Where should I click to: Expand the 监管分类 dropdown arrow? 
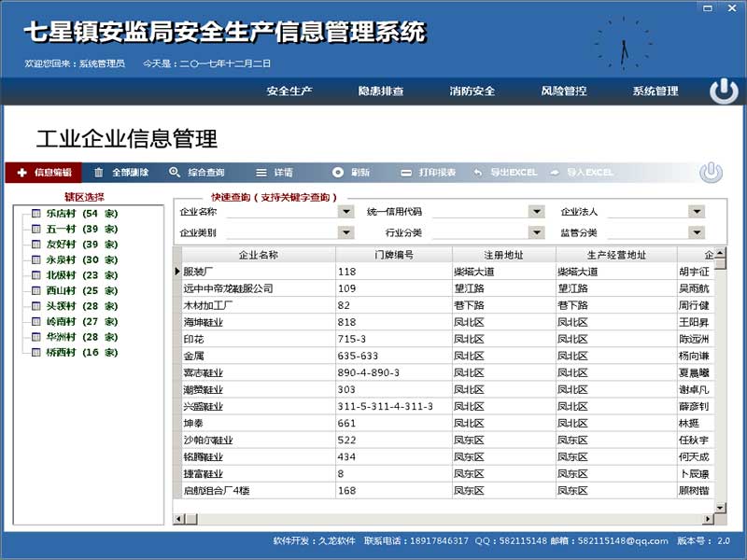[696, 233]
